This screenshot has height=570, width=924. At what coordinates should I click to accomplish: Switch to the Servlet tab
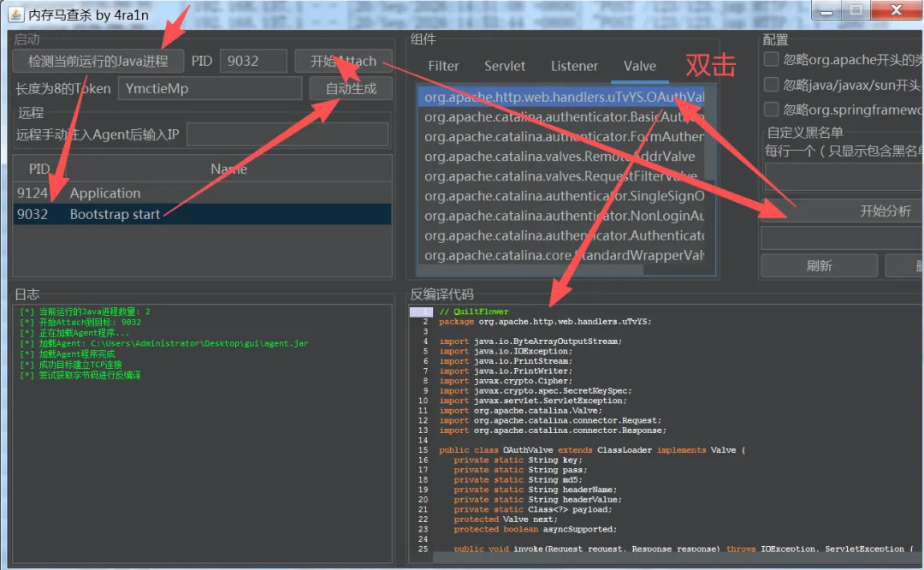505,66
